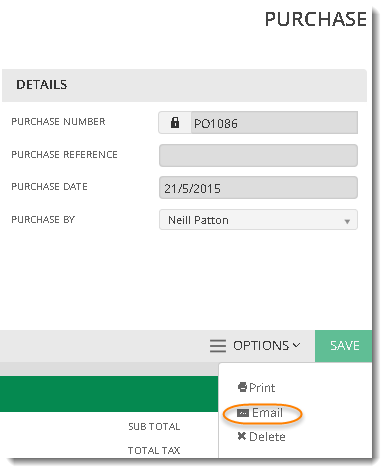
Task: Click the PO1086 purchase number field
Action: click(x=274, y=123)
